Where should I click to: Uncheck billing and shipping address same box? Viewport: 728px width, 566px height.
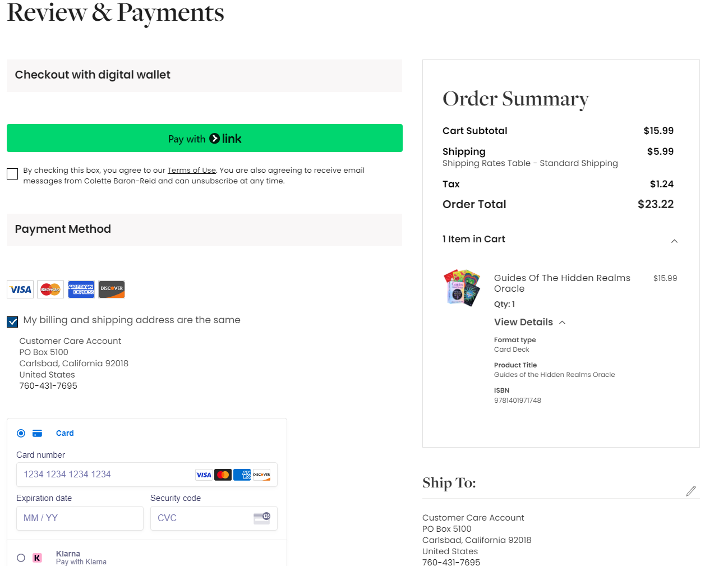[12, 321]
